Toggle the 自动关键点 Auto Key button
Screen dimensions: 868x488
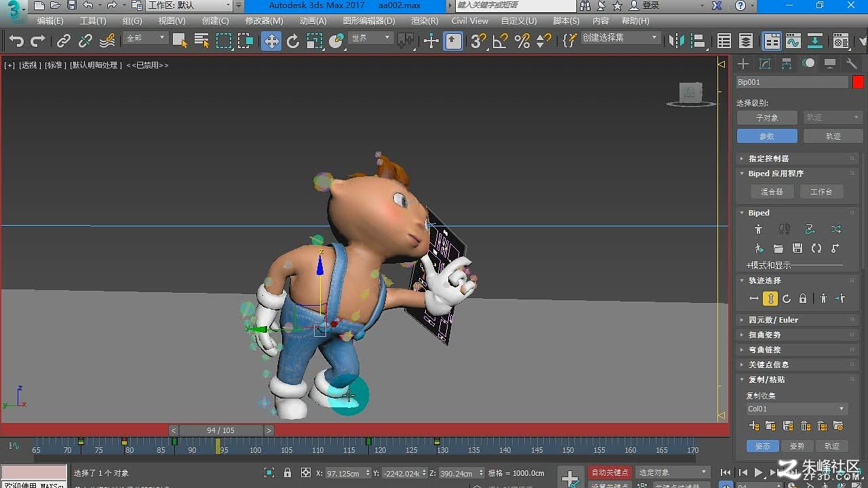tap(610, 472)
